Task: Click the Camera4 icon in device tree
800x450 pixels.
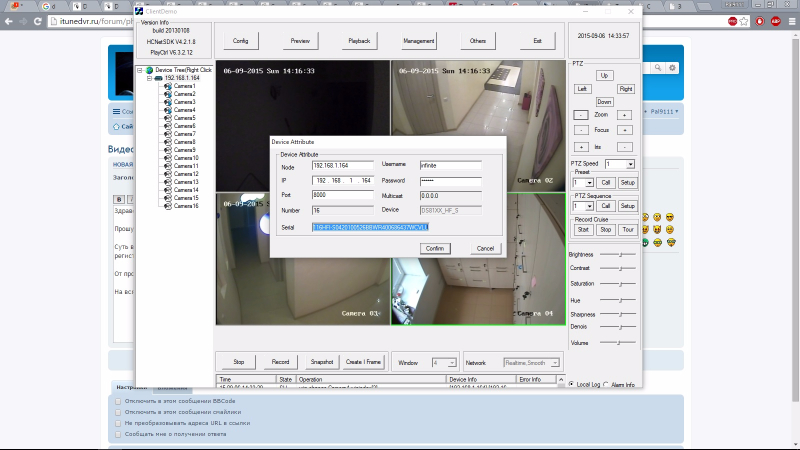Action: tap(168, 110)
